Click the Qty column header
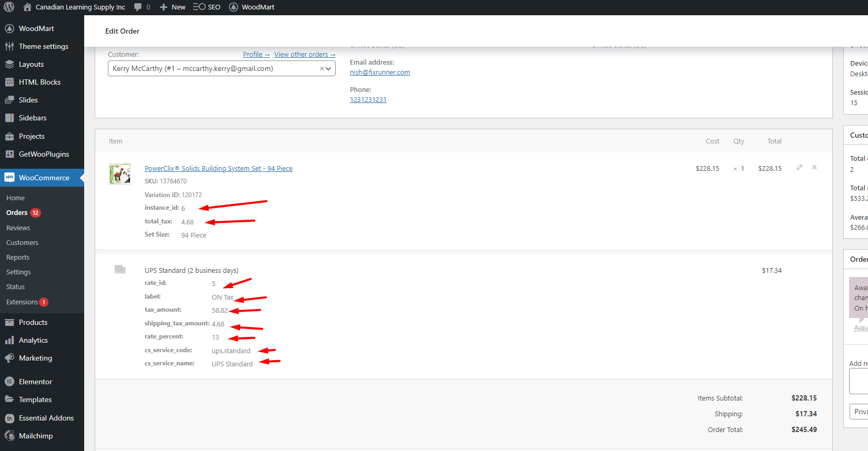Image resolution: width=868 pixels, height=451 pixels. [739, 141]
